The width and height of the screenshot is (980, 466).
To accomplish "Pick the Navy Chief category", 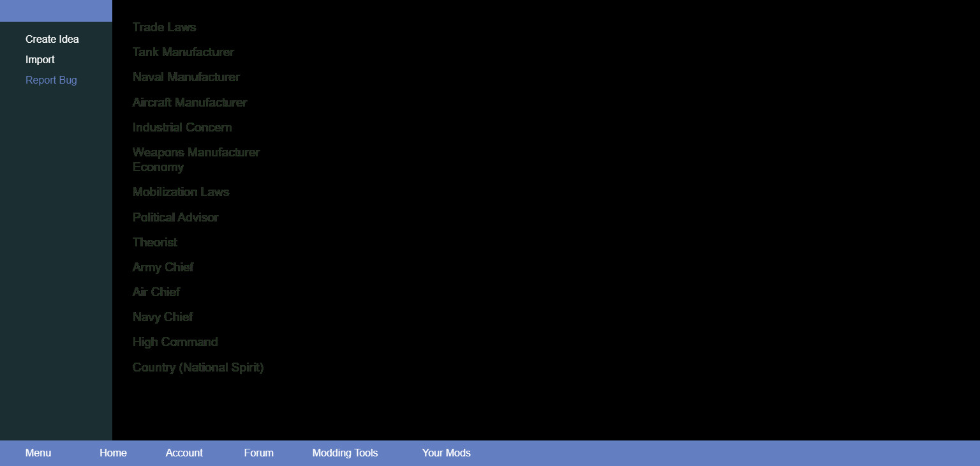I will click(163, 317).
